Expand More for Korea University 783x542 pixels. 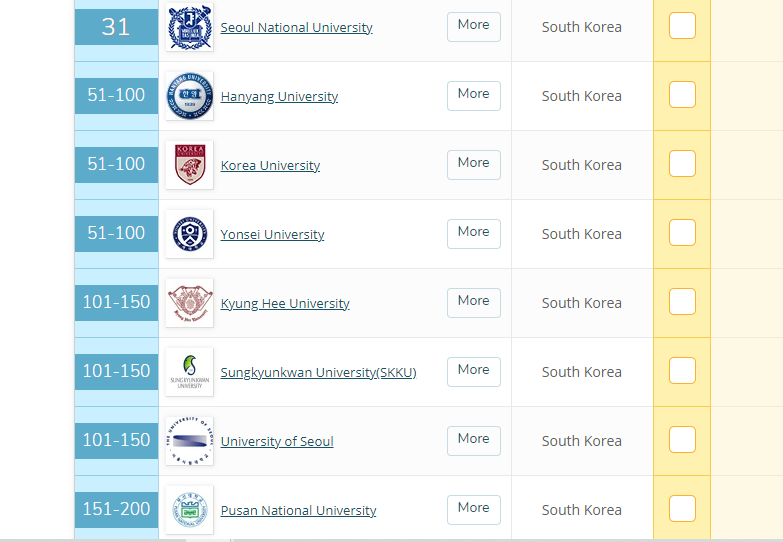point(473,164)
